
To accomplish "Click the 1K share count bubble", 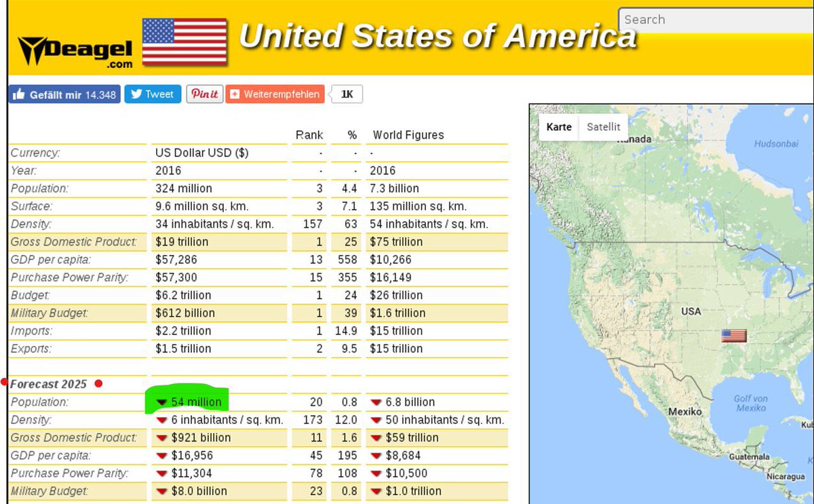I will click(347, 94).
